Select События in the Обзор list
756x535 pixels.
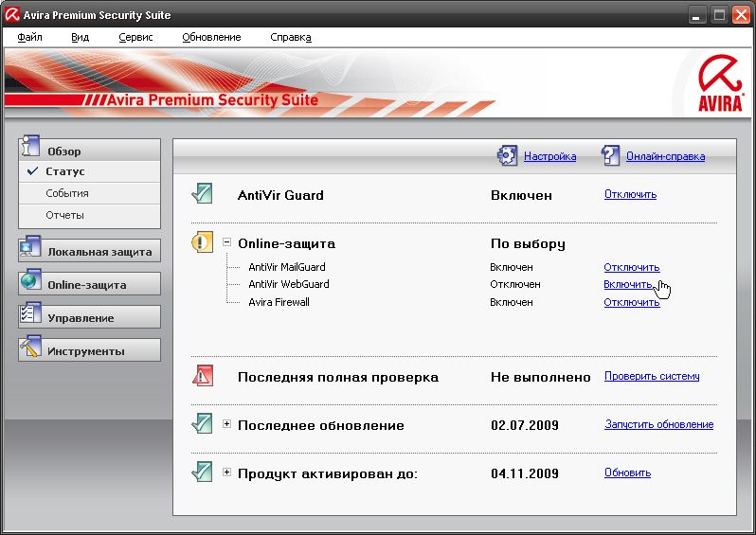[x=66, y=193]
